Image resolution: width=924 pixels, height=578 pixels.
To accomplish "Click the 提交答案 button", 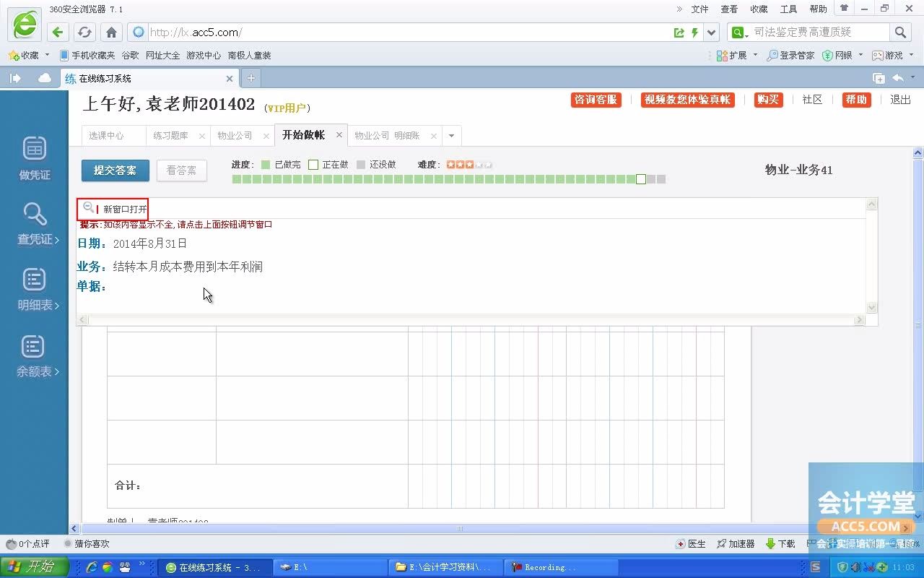I will click(x=115, y=171).
